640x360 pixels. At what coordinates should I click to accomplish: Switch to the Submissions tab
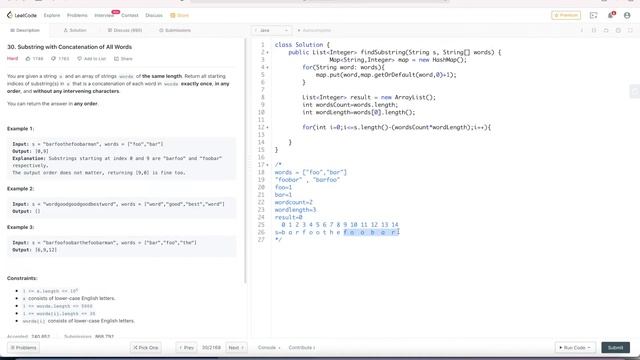coord(175,30)
